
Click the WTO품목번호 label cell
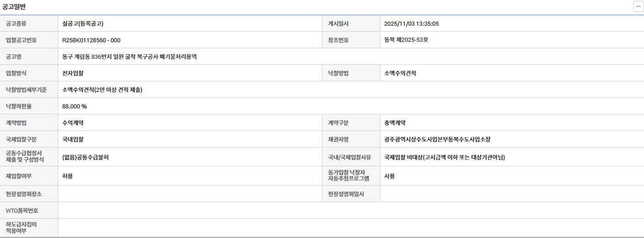point(22,210)
